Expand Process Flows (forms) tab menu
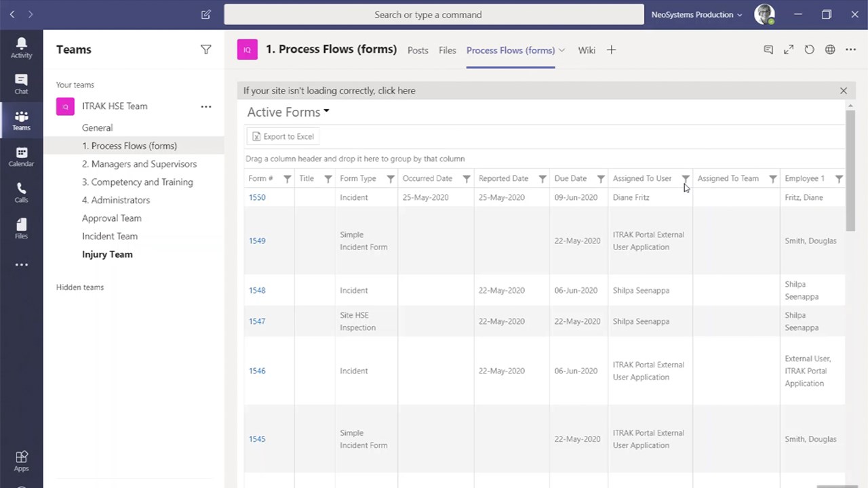The height and width of the screenshot is (488, 868). tap(561, 50)
